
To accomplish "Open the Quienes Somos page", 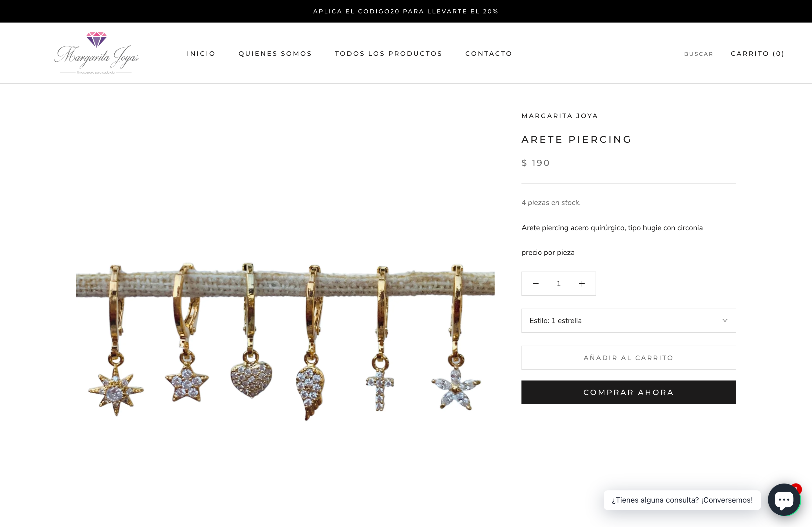I will point(275,53).
